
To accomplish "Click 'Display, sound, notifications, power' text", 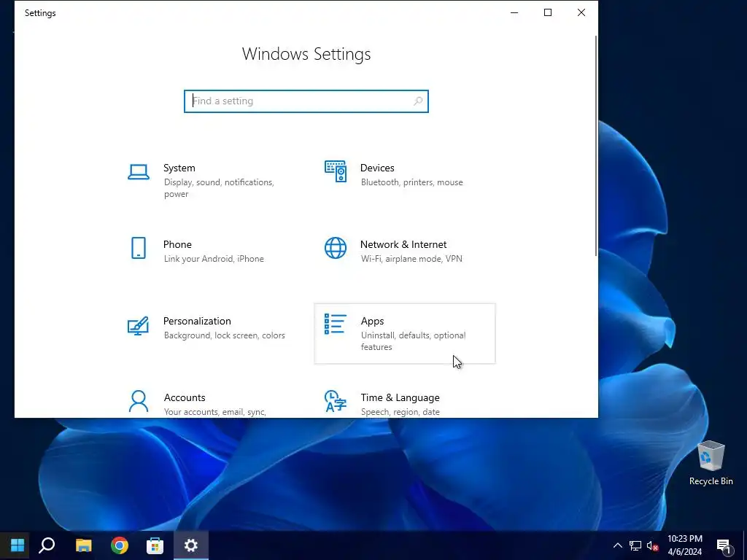I will point(219,188).
